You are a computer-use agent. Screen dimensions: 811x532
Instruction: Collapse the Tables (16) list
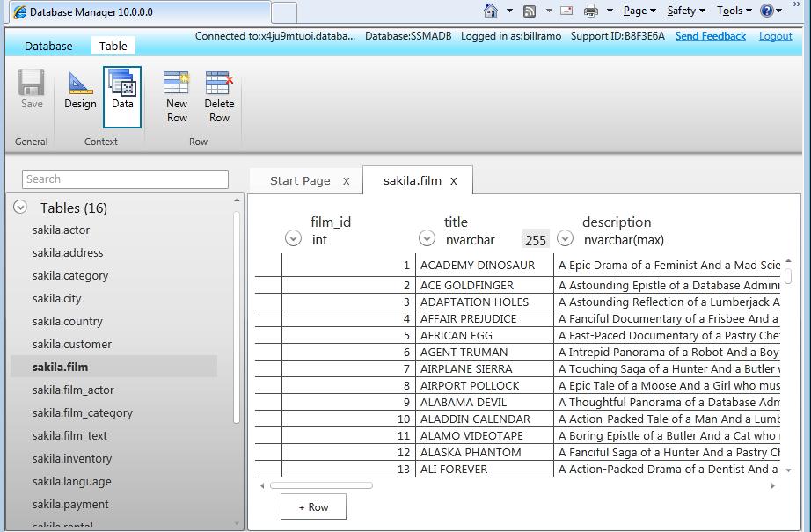click(18, 208)
